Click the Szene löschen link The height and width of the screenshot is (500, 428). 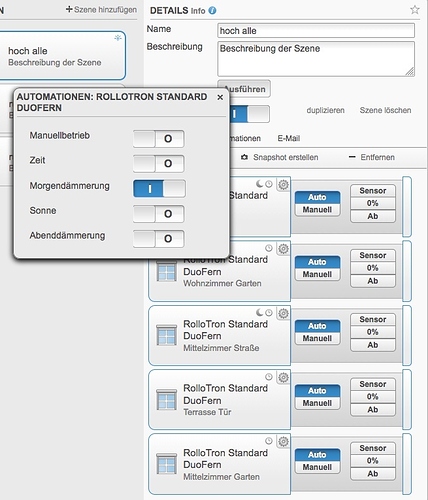(385, 110)
